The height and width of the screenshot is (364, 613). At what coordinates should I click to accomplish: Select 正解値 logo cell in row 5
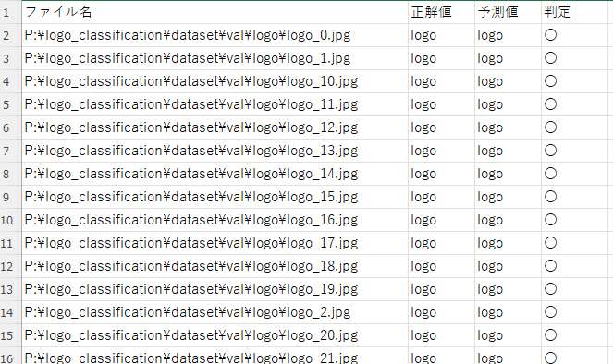(x=441, y=104)
